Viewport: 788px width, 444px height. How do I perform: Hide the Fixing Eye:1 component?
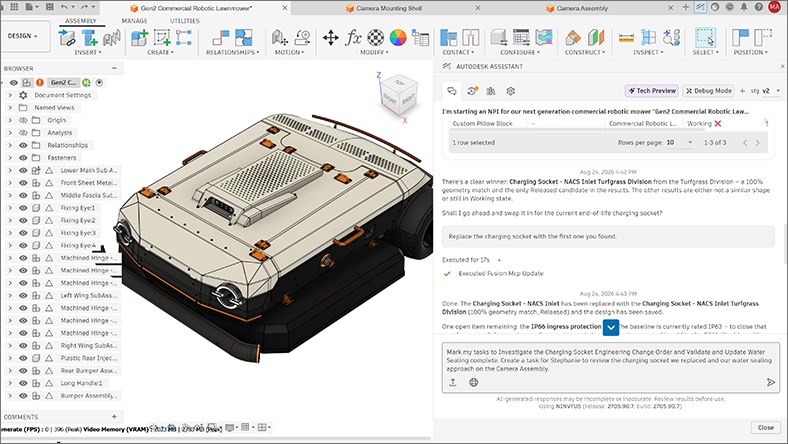(x=23, y=208)
